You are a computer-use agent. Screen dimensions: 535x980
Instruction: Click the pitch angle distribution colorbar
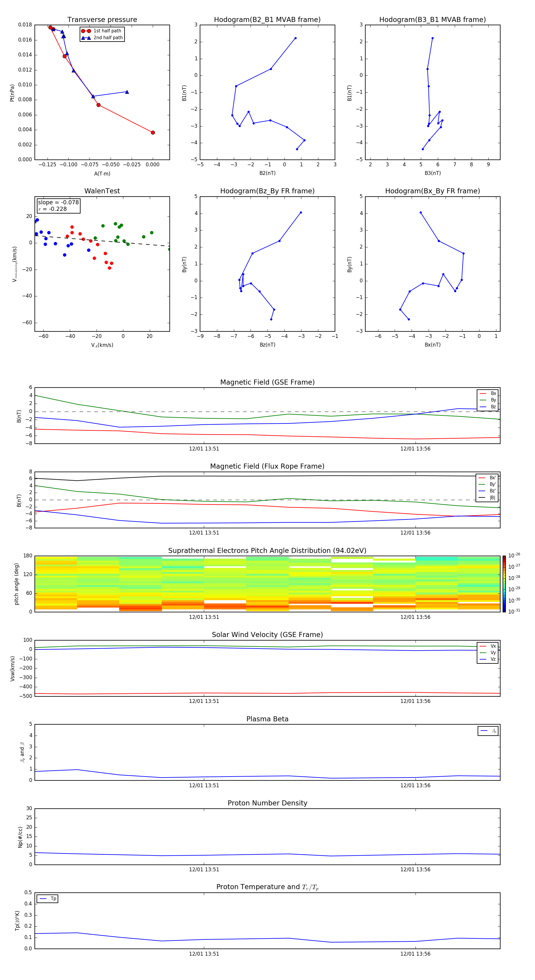pyautogui.click(x=504, y=584)
